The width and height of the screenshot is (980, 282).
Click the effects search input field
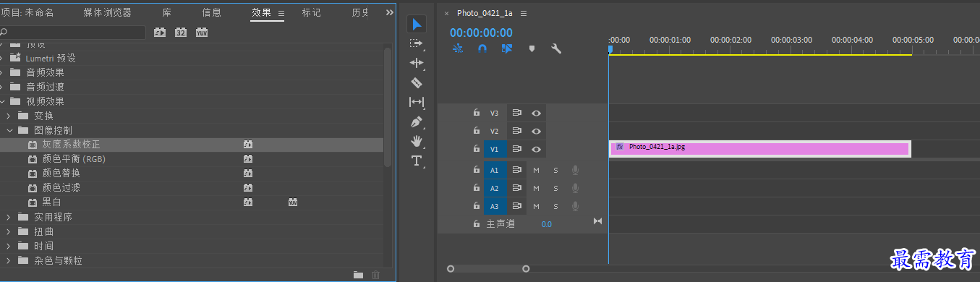(x=72, y=33)
